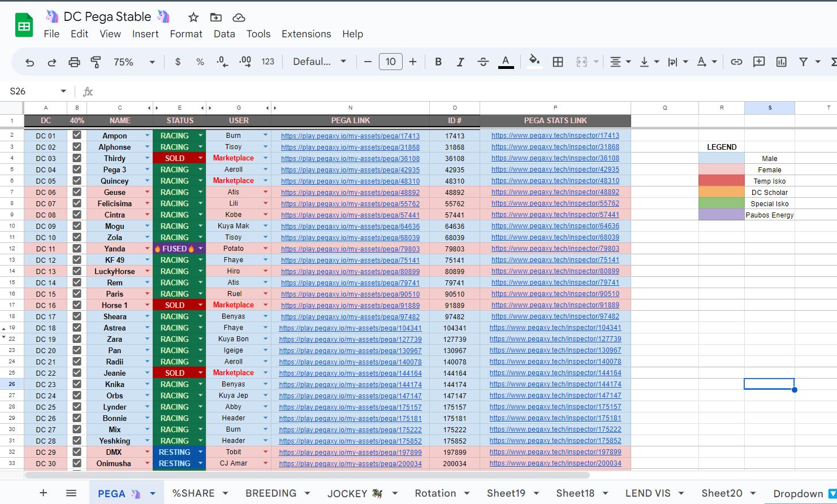Toggle the 40% checkbox for DC 03
The image size is (837, 504).
[77, 158]
